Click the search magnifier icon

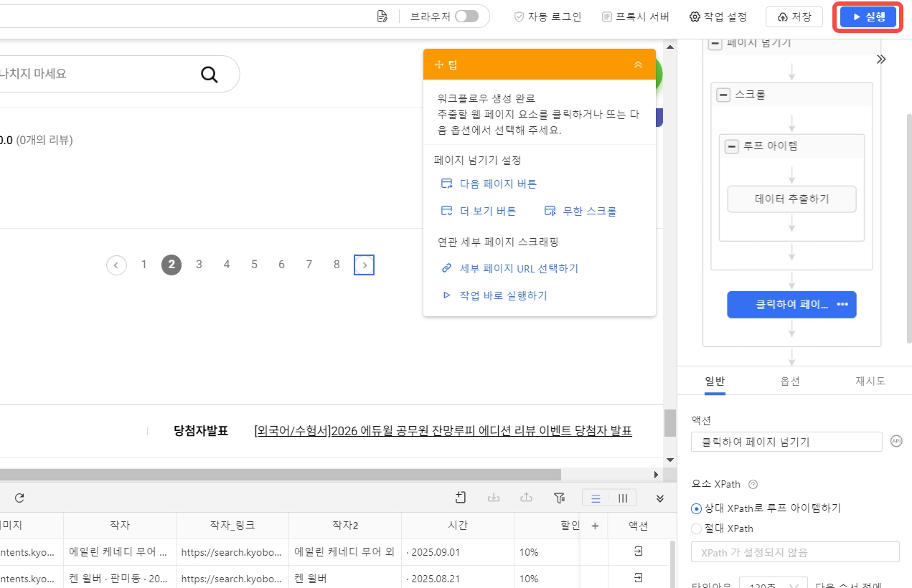tap(209, 74)
